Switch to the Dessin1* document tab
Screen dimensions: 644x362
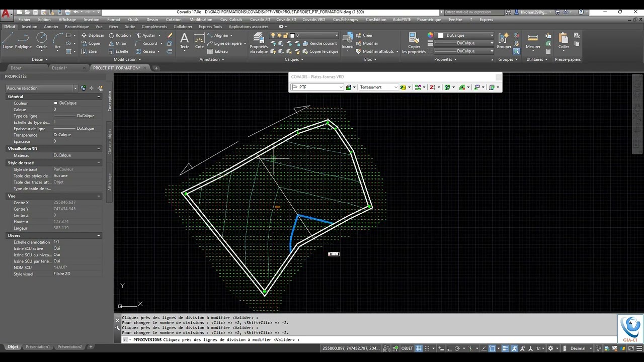point(59,68)
